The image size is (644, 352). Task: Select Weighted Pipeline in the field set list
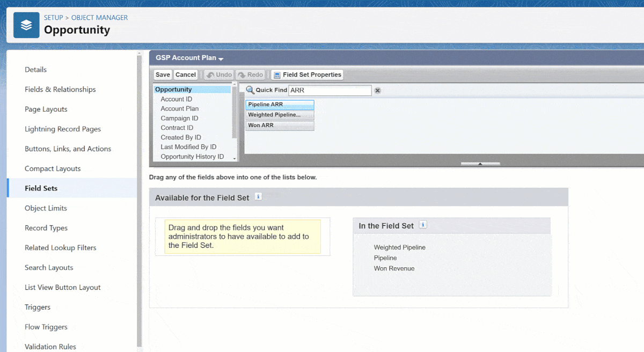click(x=400, y=247)
